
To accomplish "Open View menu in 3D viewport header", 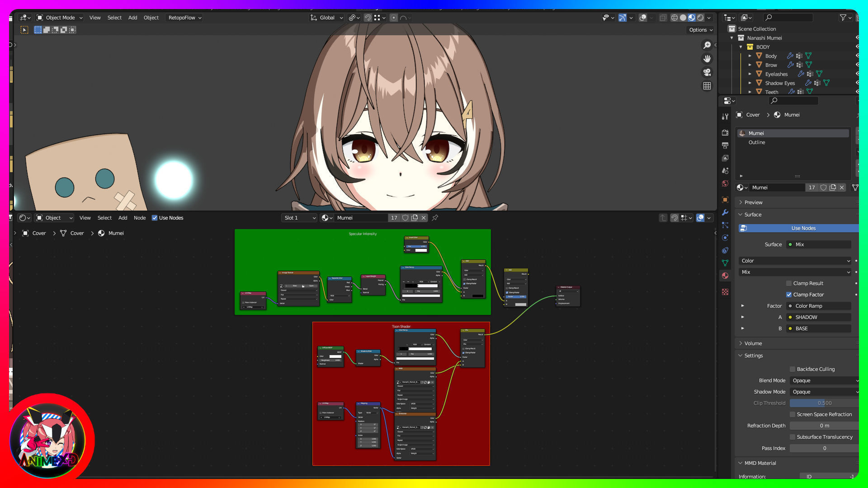I will click(x=95, y=18).
